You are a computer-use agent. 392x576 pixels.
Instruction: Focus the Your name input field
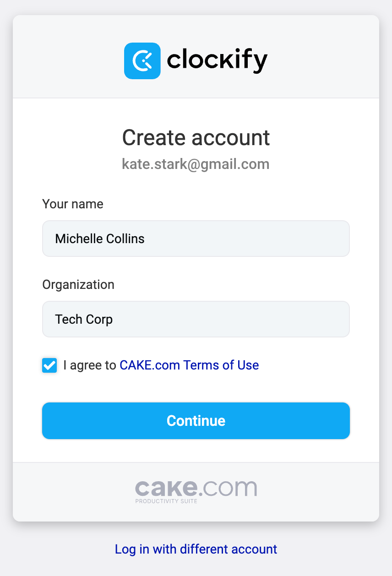point(196,239)
